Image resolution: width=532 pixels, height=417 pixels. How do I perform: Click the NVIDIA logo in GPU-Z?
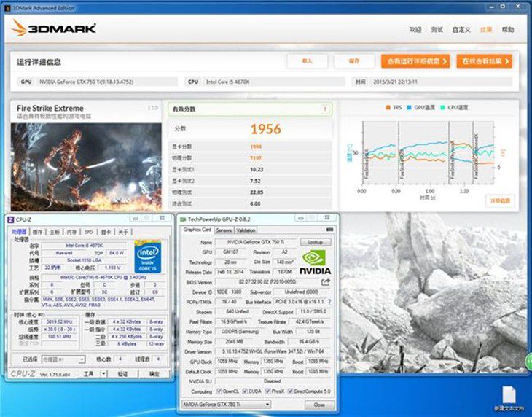click(315, 262)
